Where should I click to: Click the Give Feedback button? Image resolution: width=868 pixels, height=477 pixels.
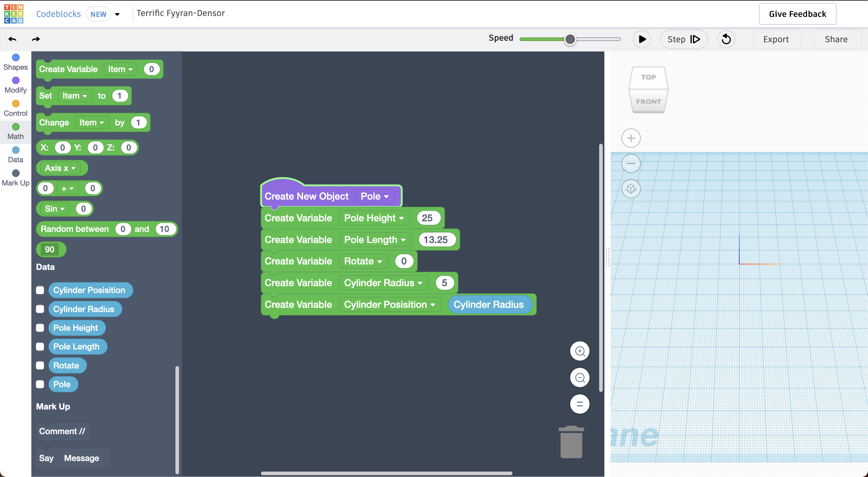point(797,14)
